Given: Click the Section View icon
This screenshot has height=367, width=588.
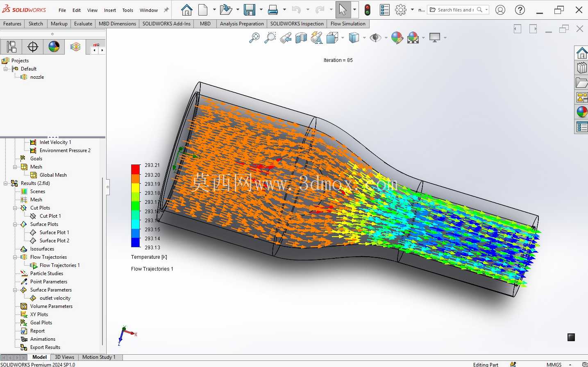Looking at the screenshot, I should [301, 38].
